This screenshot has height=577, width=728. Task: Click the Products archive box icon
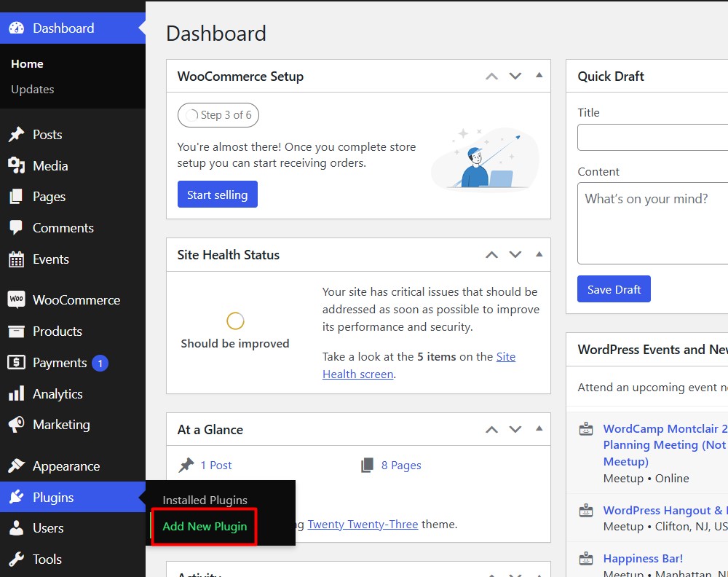coord(16,331)
